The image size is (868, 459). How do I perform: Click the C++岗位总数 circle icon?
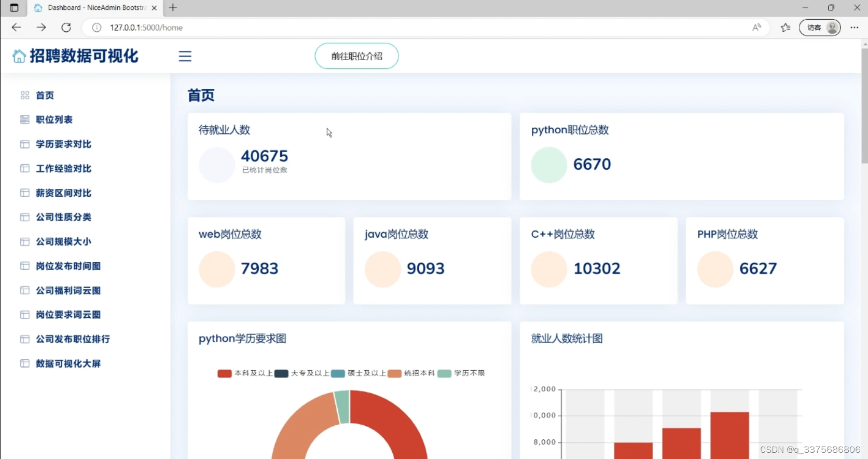pos(549,269)
